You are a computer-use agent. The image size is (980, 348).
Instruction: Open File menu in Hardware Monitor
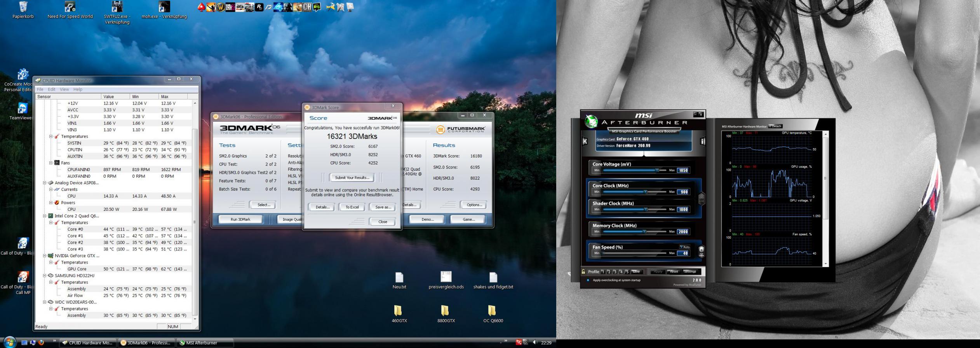point(40,89)
